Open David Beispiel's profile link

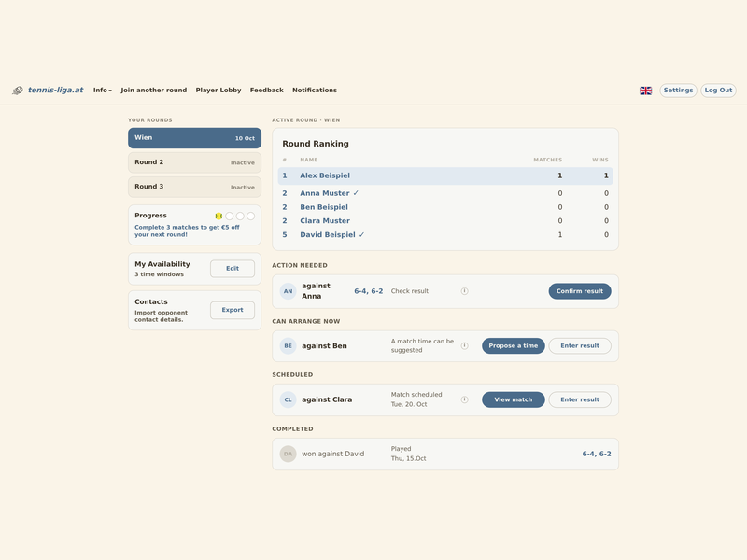[x=328, y=235]
